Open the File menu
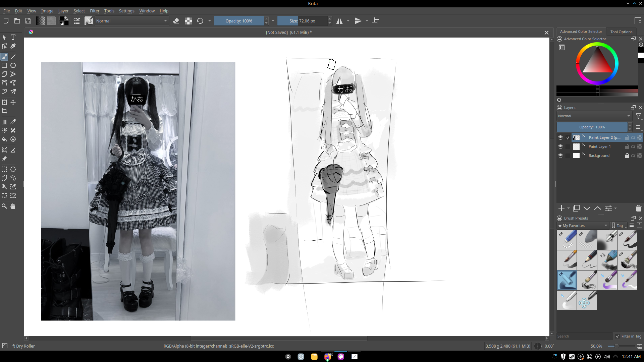The height and width of the screenshot is (362, 644). [6, 11]
